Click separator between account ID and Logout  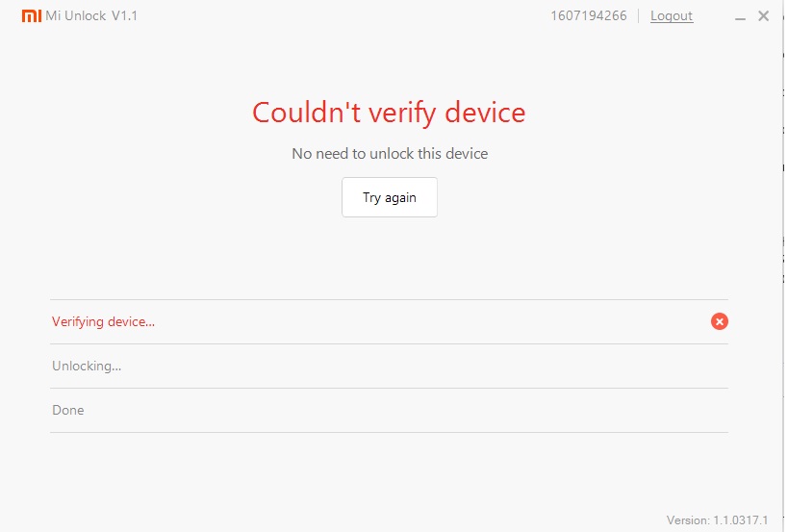638,16
